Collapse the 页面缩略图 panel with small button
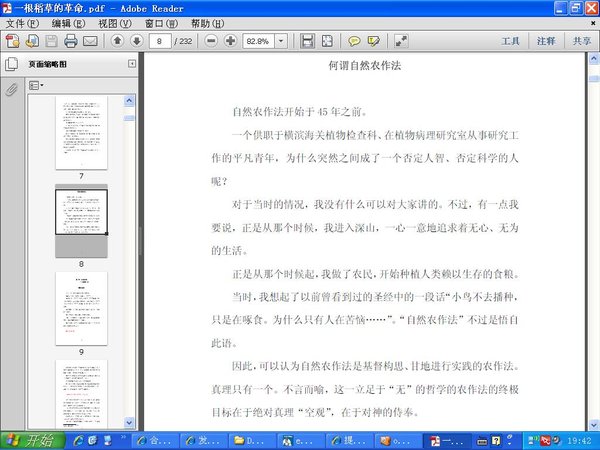Viewport: 600px width, 450px height. [132, 64]
